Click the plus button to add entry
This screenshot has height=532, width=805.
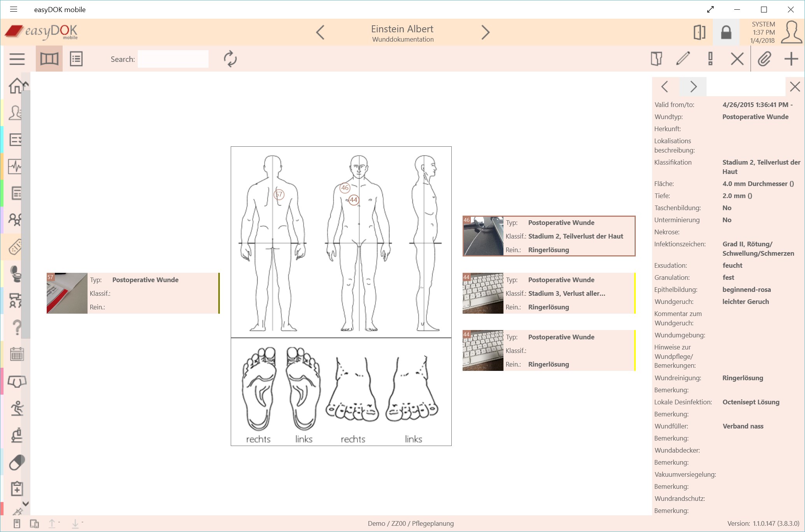pos(791,59)
